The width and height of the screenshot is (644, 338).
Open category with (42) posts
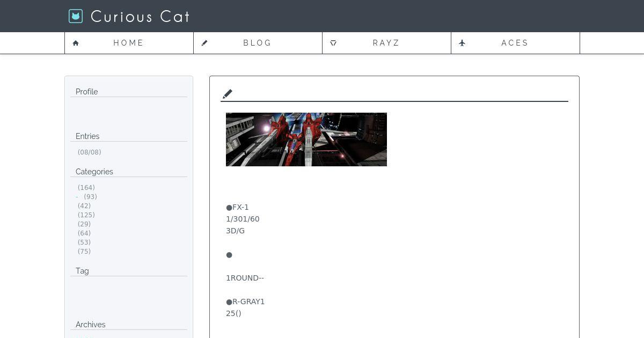84,206
